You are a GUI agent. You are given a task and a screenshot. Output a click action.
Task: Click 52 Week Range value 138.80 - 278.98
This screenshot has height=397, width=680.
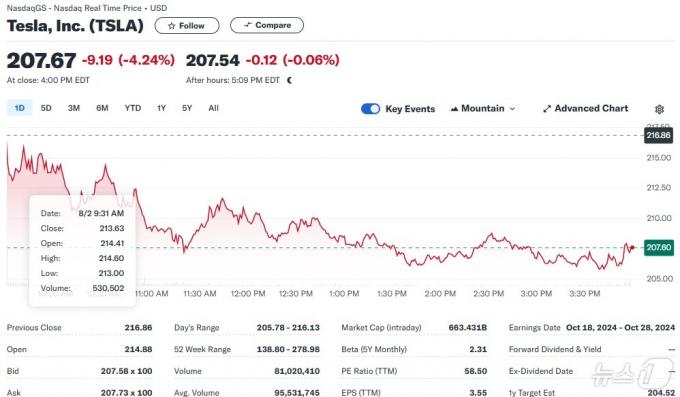coord(288,349)
